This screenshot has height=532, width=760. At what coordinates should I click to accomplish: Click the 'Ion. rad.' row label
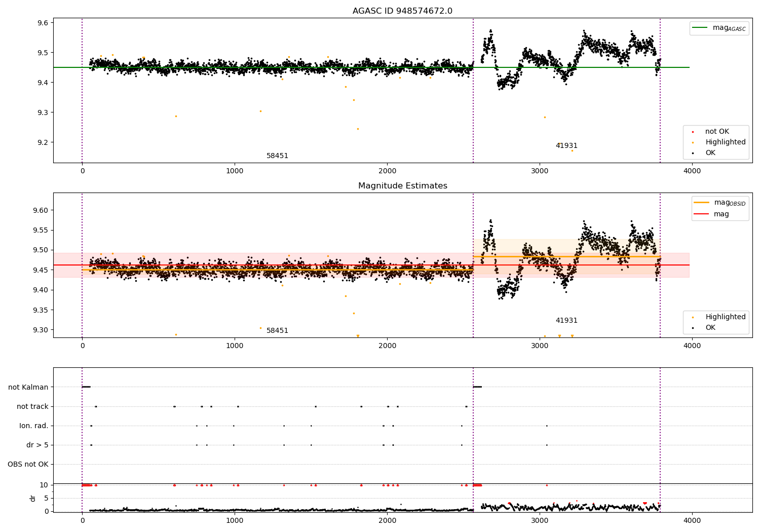click(34, 426)
